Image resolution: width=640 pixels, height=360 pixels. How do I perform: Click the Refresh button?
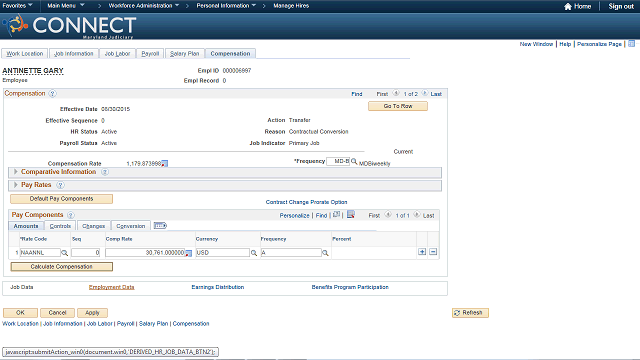pyautogui.click(x=470, y=313)
